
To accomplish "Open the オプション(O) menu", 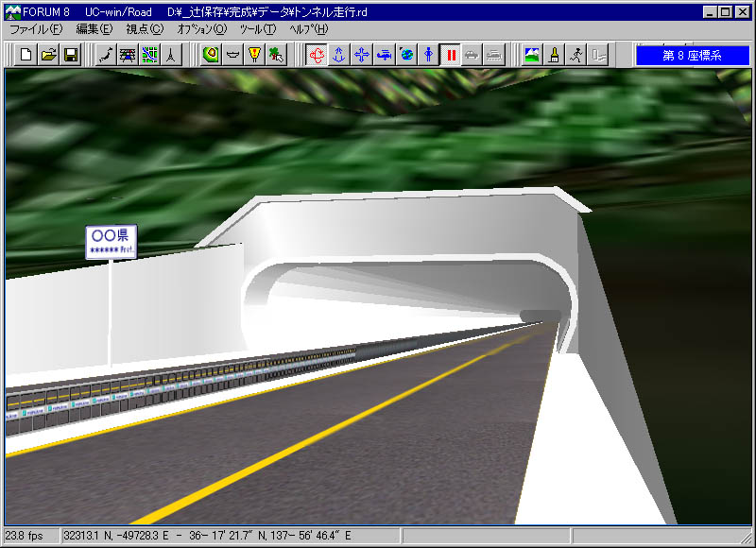I will [202, 29].
